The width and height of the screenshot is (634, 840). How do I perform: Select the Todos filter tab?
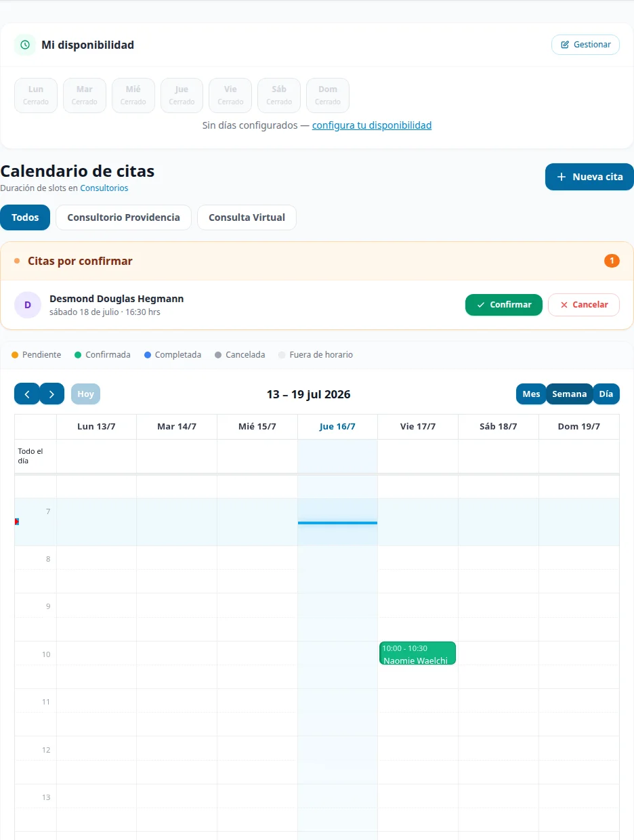(x=25, y=217)
